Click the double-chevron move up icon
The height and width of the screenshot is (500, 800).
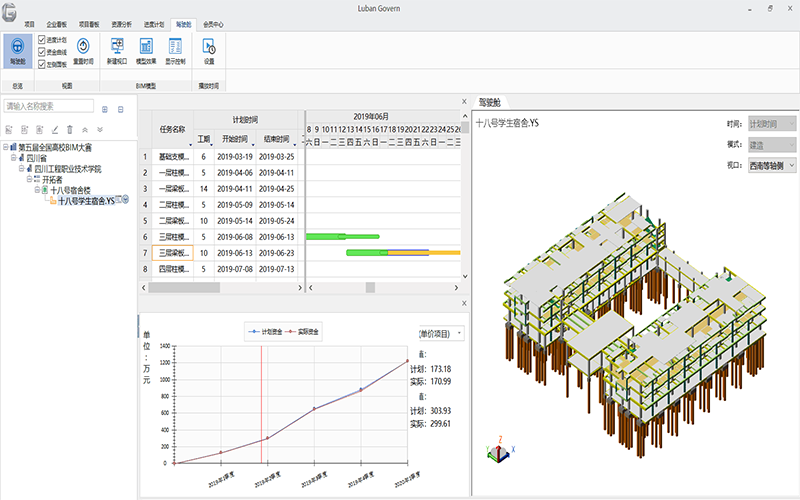(85, 130)
